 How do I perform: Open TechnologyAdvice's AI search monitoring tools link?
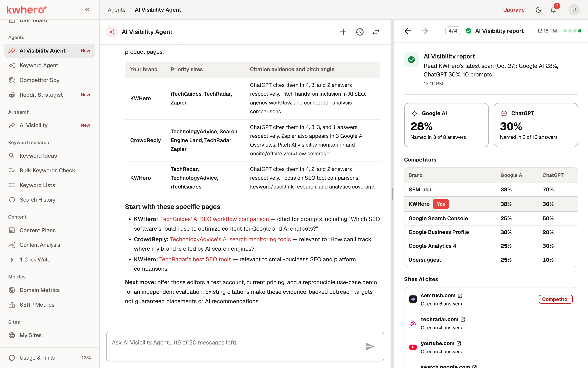(230, 239)
